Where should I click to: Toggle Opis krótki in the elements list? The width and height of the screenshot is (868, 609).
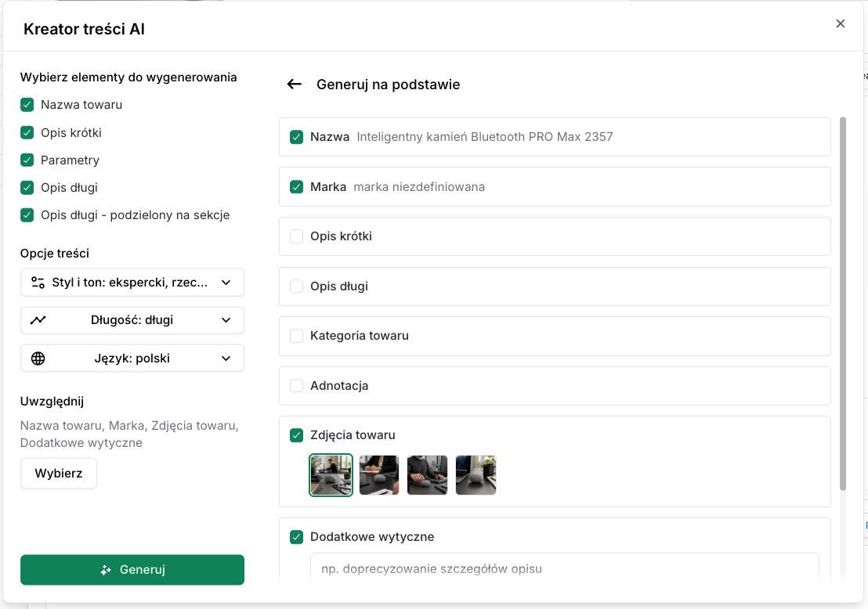click(27, 133)
